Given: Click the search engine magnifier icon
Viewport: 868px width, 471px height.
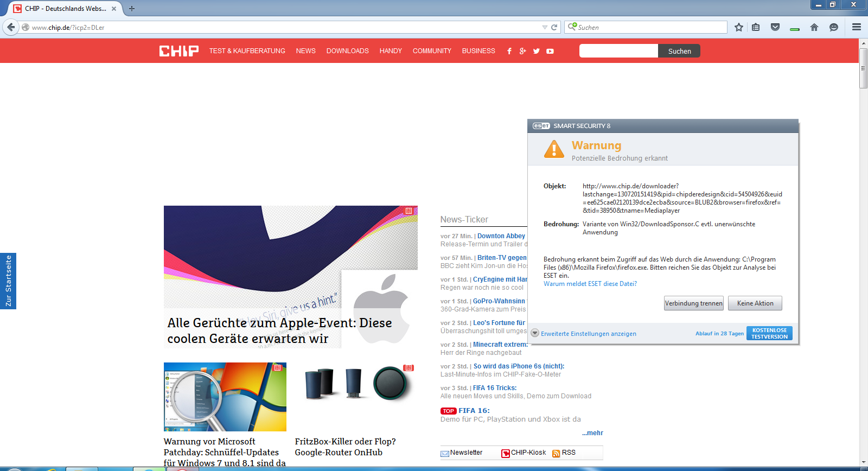Looking at the screenshot, I should tap(572, 27).
